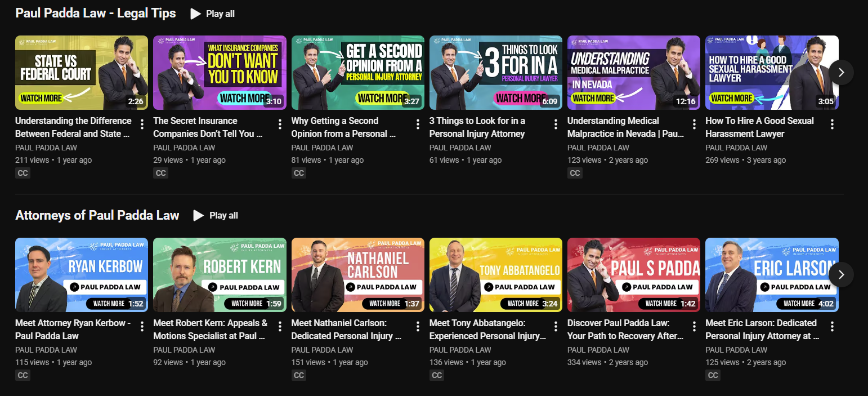The image size is (868, 396).
Task: Click CC badge under Tony Abbatangelo video
Action: coord(437,375)
